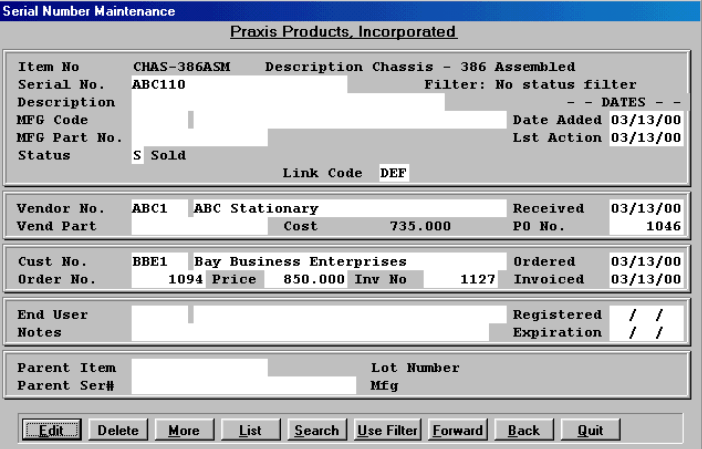
Task: Activate the Use Filter button
Action: pos(388,430)
